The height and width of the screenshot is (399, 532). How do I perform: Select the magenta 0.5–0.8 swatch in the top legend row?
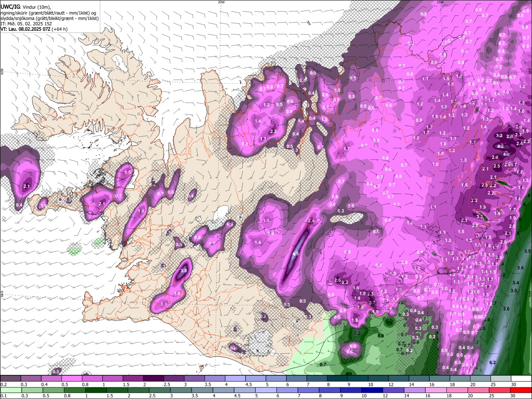(x=71, y=379)
